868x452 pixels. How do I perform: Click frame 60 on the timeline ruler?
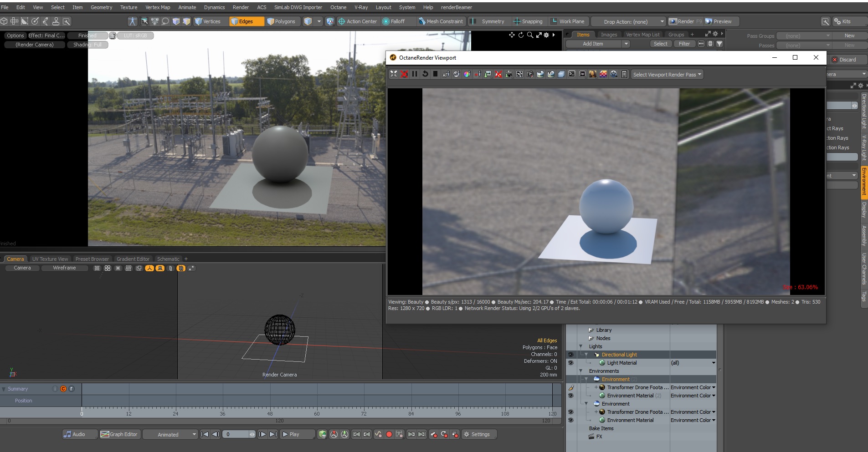pos(317,413)
